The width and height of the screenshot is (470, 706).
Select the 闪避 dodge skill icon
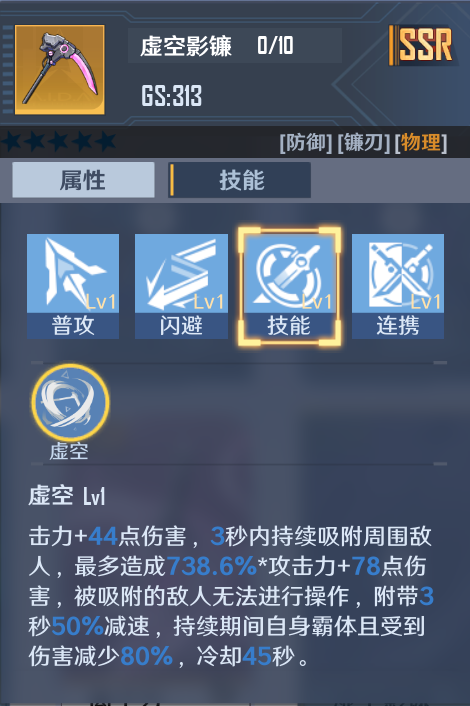(181, 286)
